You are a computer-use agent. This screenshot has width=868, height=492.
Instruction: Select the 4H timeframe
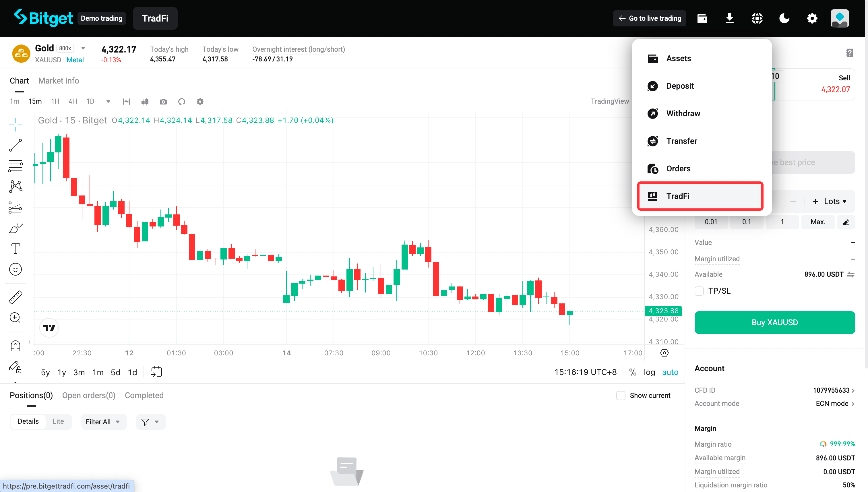tap(73, 101)
